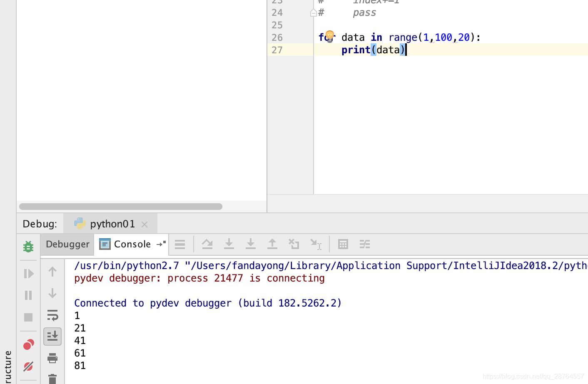Step out of the current frame
This screenshot has width=588, height=384.
click(x=272, y=244)
